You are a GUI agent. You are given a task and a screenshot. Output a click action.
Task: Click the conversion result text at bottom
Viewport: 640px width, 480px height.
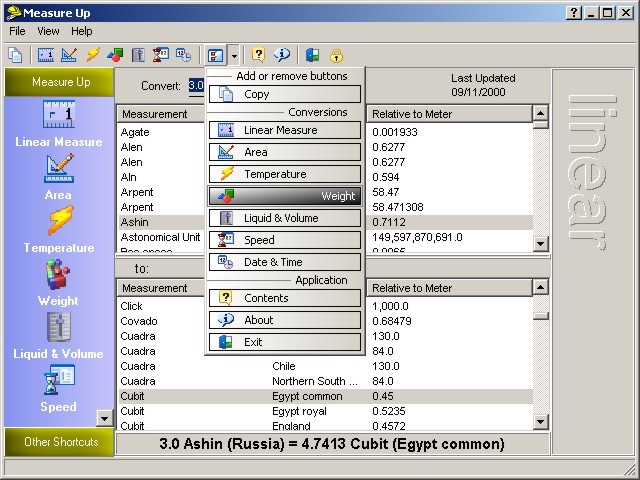[332, 444]
